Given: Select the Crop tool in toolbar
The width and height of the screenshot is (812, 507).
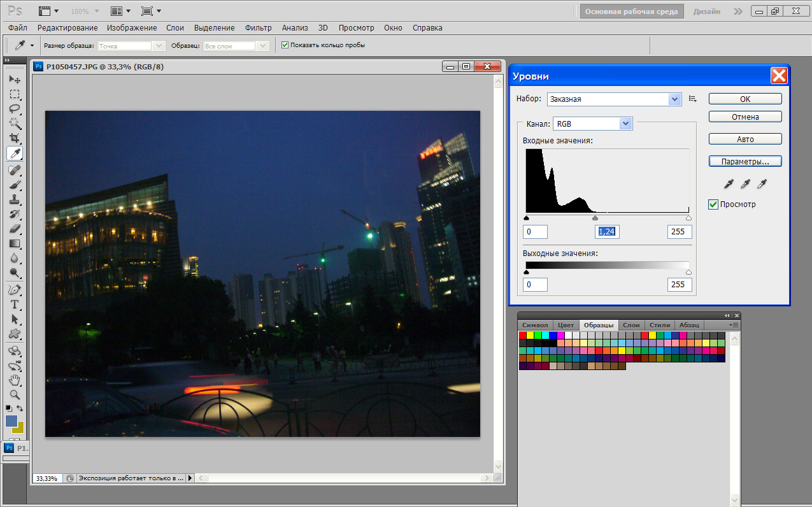Looking at the screenshot, I should [x=15, y=138].
